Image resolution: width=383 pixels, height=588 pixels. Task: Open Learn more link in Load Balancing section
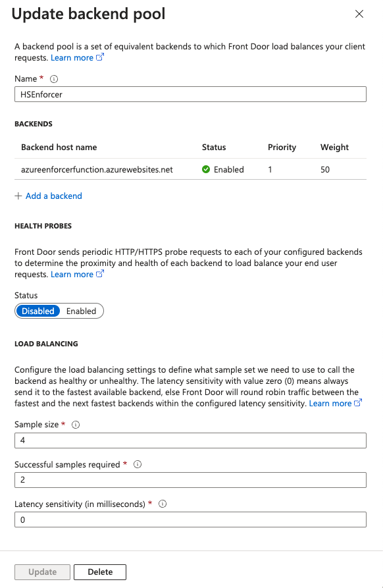click(330, 404)
